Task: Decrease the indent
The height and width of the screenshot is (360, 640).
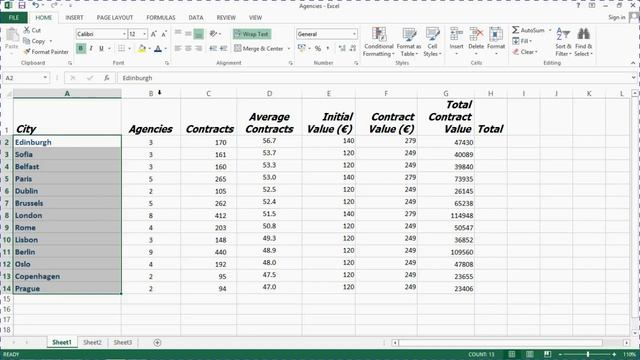Action: click(213, 49)
